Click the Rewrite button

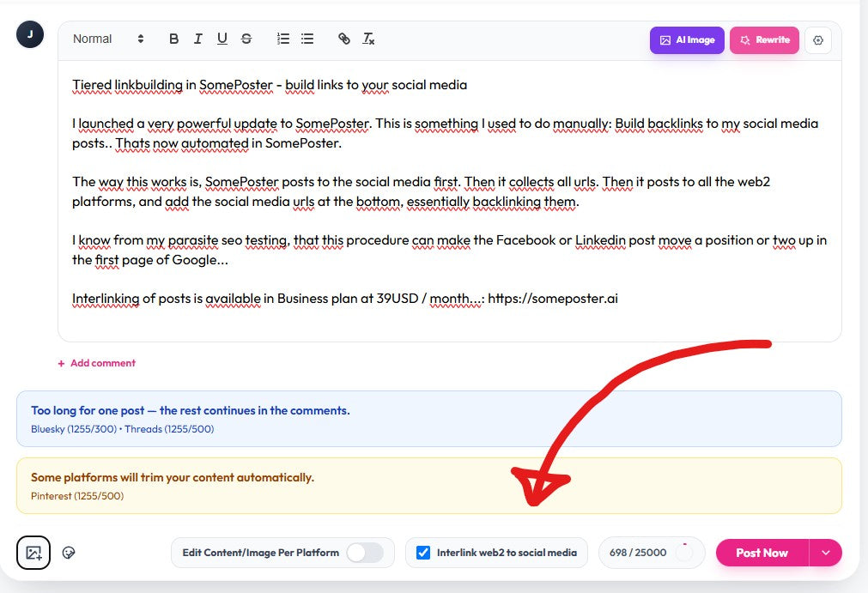coord(764,39)
